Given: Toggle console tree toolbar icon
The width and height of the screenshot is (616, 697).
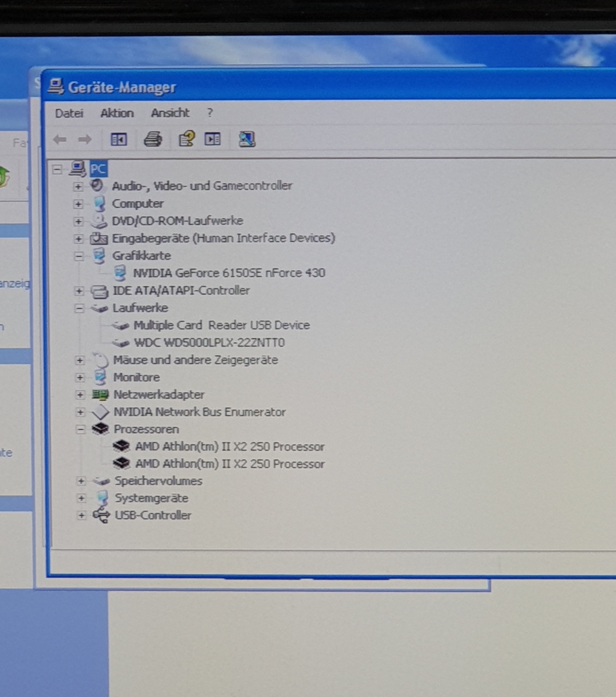Looking at the screenshot, I should tap(118, 139).
